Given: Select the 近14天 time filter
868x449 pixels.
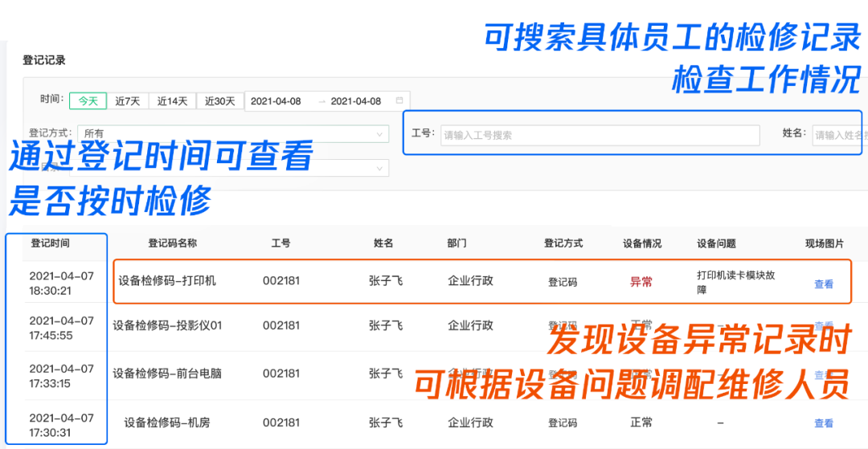Looking at the screenshot, I should click(172, 101).
